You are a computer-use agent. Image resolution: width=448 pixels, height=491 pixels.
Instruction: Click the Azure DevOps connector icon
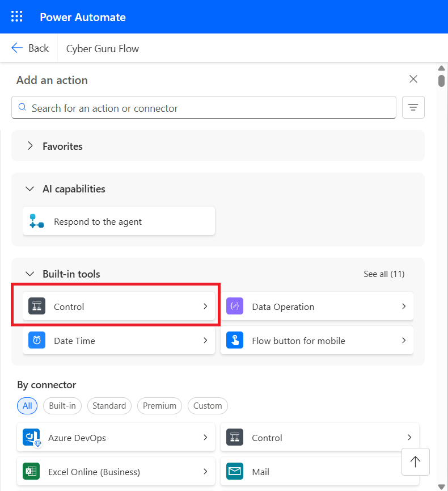[32, 438]
